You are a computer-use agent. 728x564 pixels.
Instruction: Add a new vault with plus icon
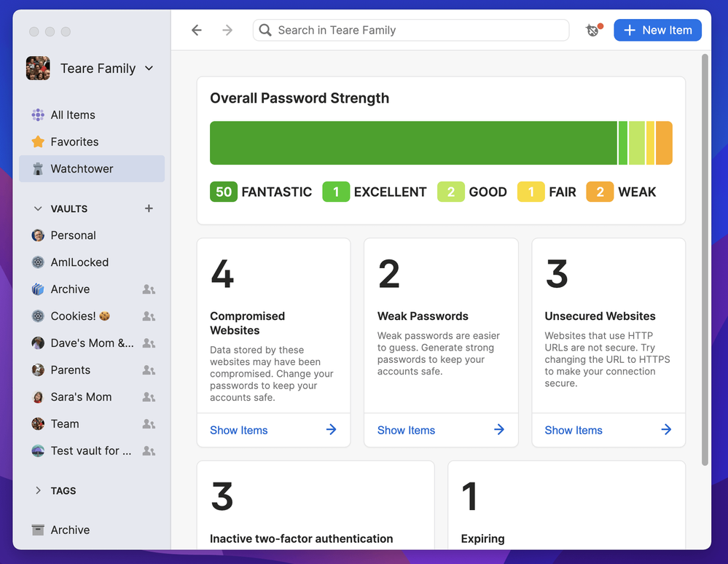[x=149, y=208]
